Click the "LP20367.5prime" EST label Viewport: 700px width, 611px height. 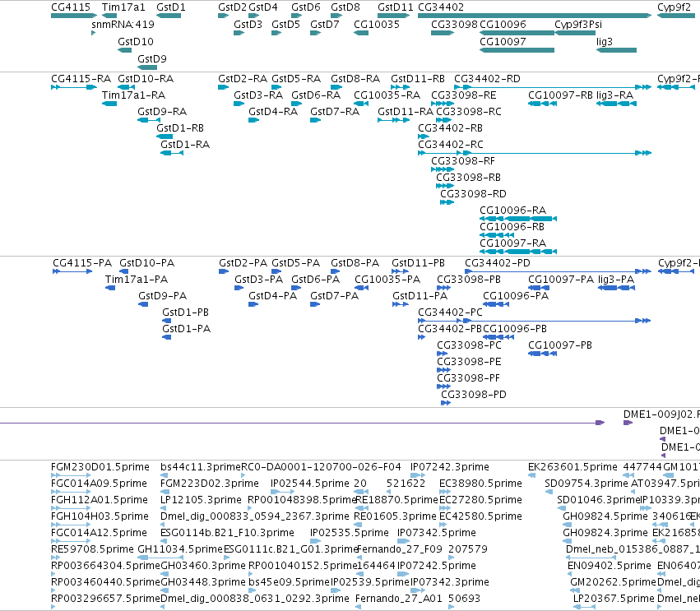(x=614, y=599)
